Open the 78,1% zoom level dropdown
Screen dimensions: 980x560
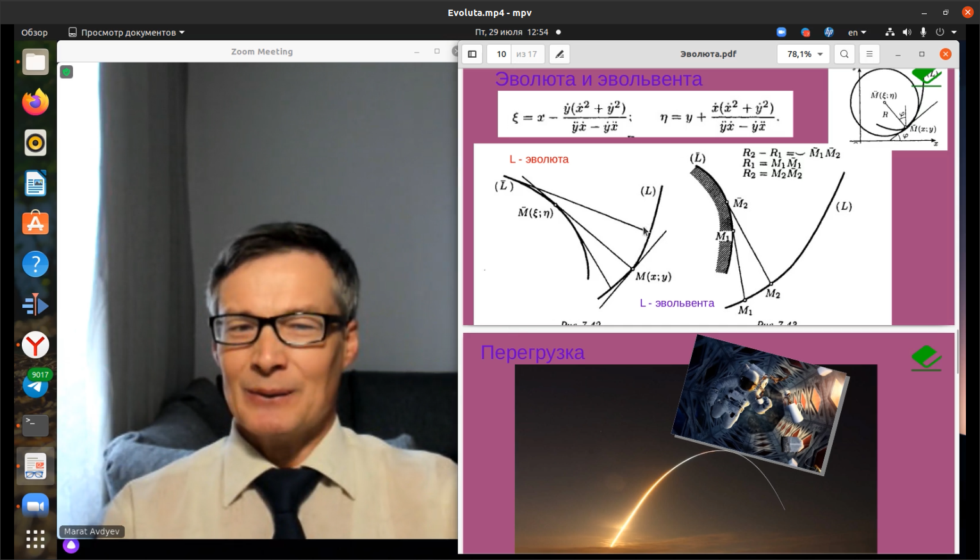[804, 54]
